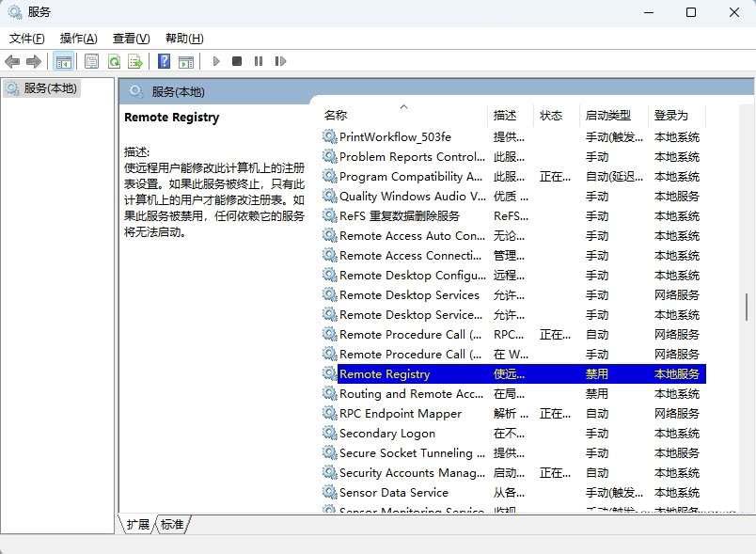Refresh the services list with toolbar icon

[x=114, y=61]
